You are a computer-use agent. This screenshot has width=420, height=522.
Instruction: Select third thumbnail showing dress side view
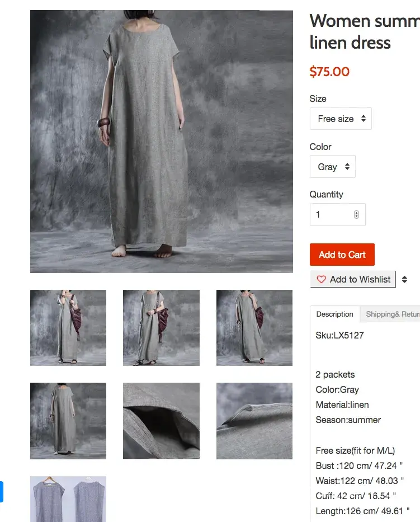[x=254, y=328]
